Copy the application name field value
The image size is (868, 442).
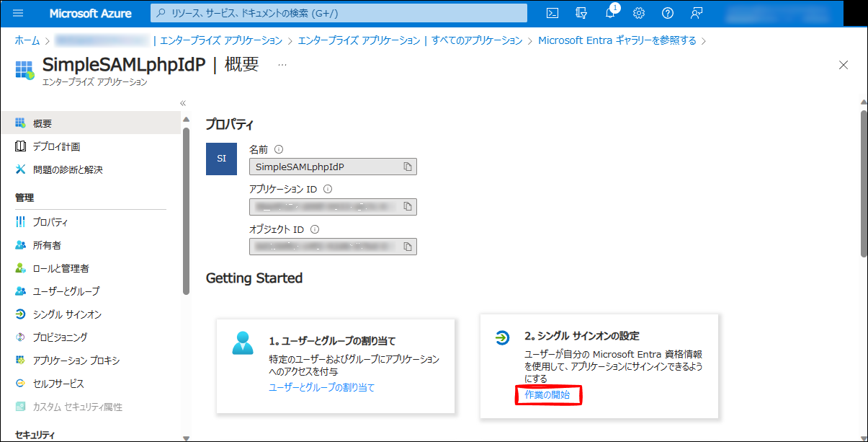[408, 167]
